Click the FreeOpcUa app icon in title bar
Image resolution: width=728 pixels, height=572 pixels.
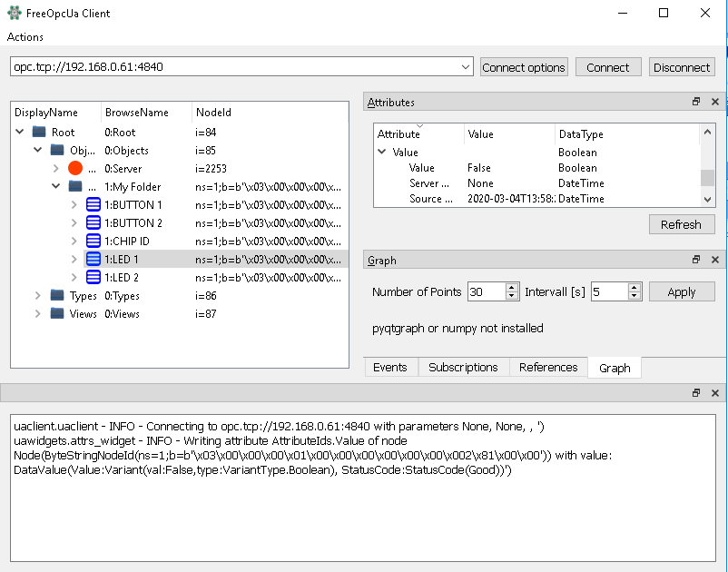[x=15, y=13]
